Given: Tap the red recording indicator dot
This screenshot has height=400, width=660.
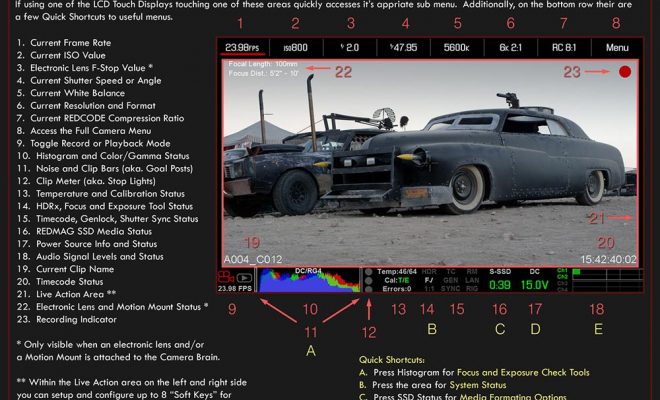Looking at the screenshot, I should (x=625, y=72).
